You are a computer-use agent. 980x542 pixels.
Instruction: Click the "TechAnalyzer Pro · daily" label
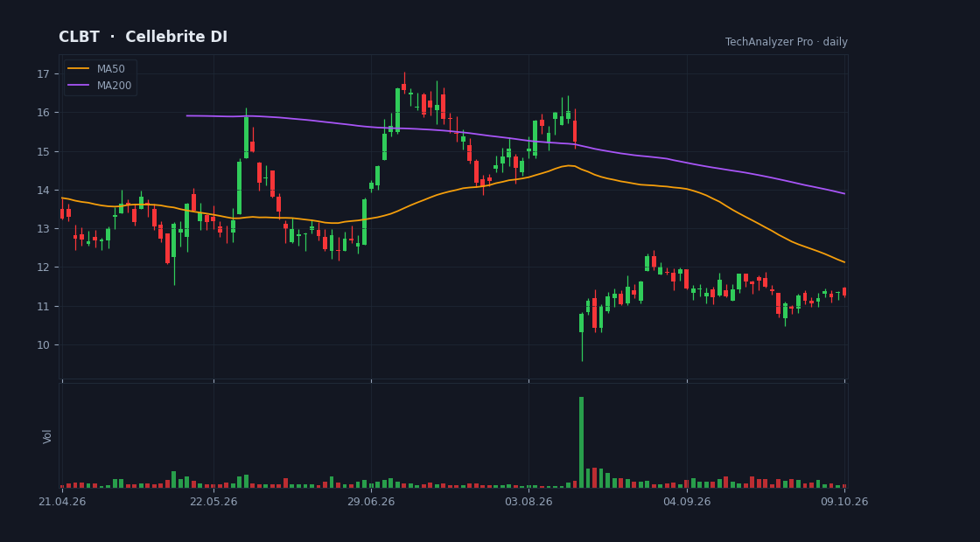[x=787, y=42]
